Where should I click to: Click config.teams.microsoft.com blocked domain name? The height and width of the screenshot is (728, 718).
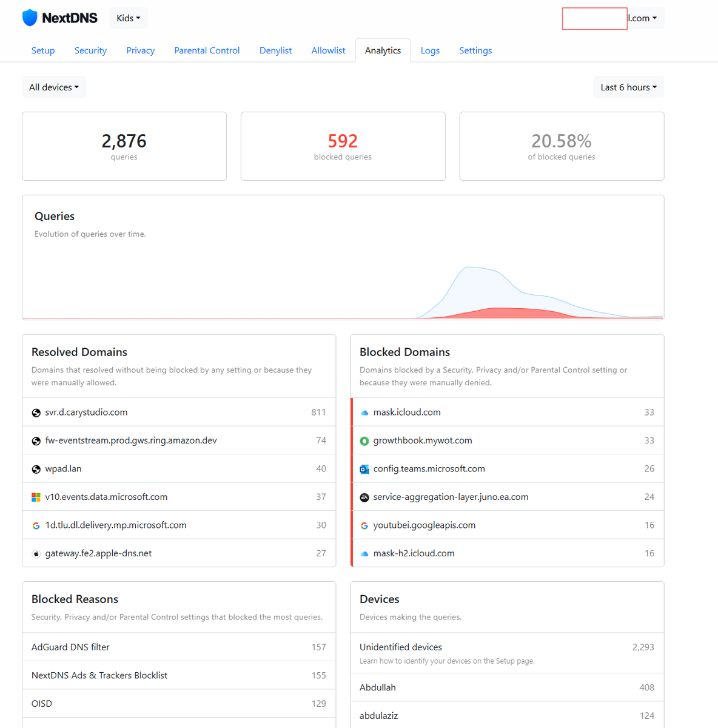(429, 469)
